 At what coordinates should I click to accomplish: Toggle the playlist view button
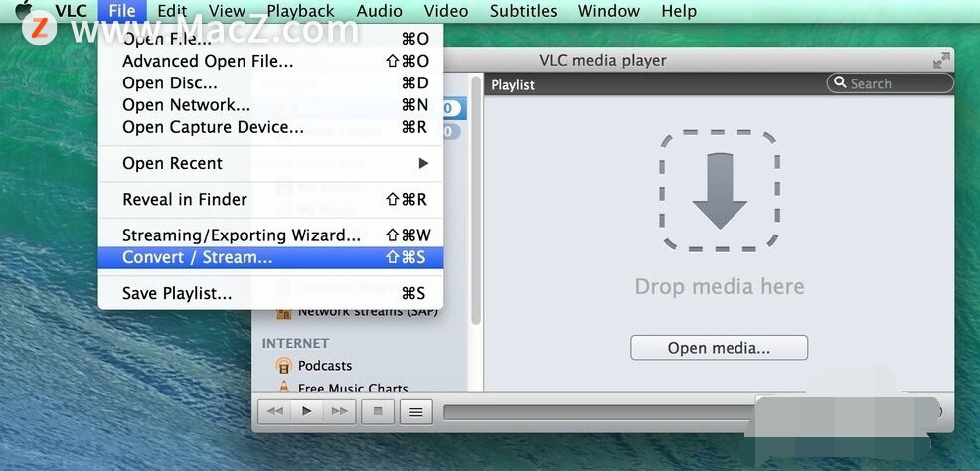[x=416, y=411]
